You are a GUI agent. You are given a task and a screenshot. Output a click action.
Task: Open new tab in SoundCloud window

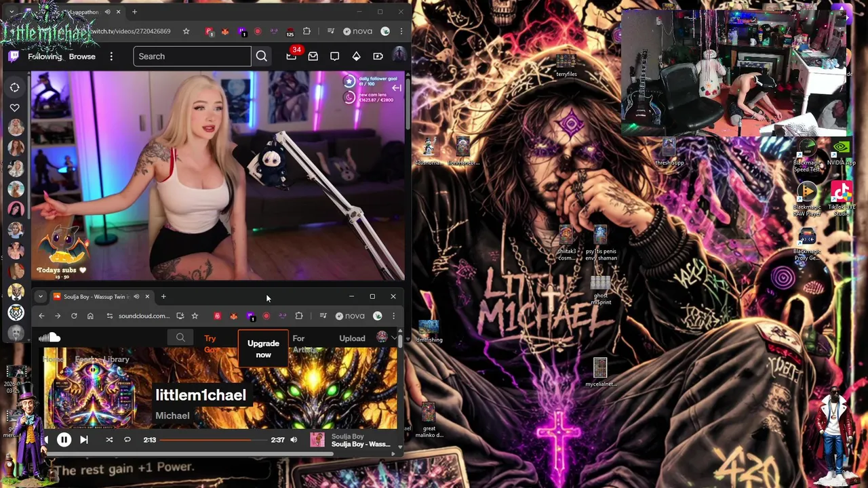click(x=163, y=296)
